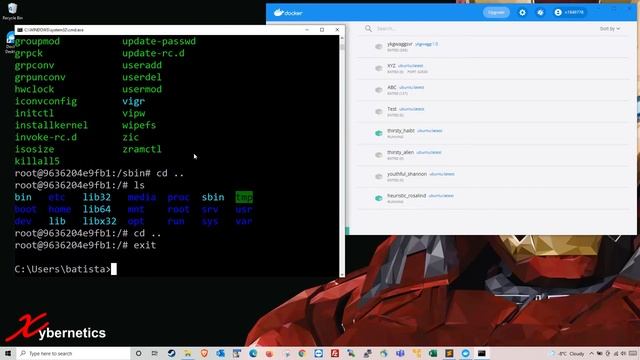Select the ABC container name
This screenshot has height=360, width=640.
point(392,87)
